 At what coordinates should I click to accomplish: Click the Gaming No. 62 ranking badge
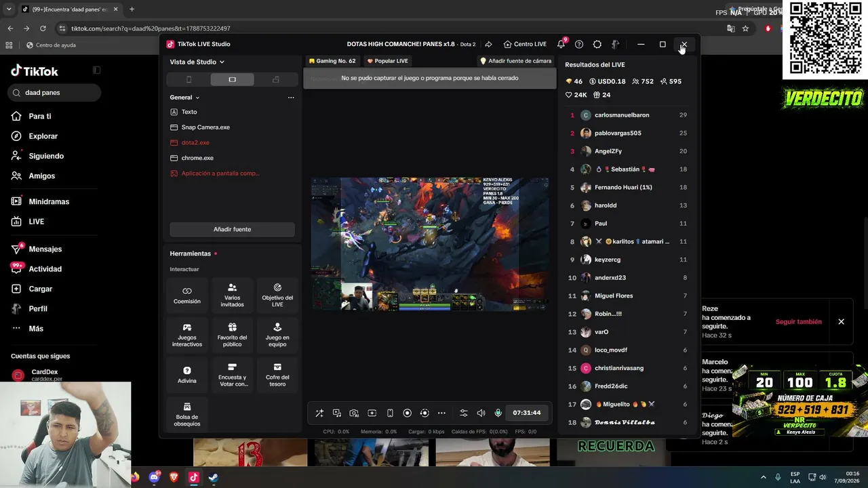click(332, 61)
